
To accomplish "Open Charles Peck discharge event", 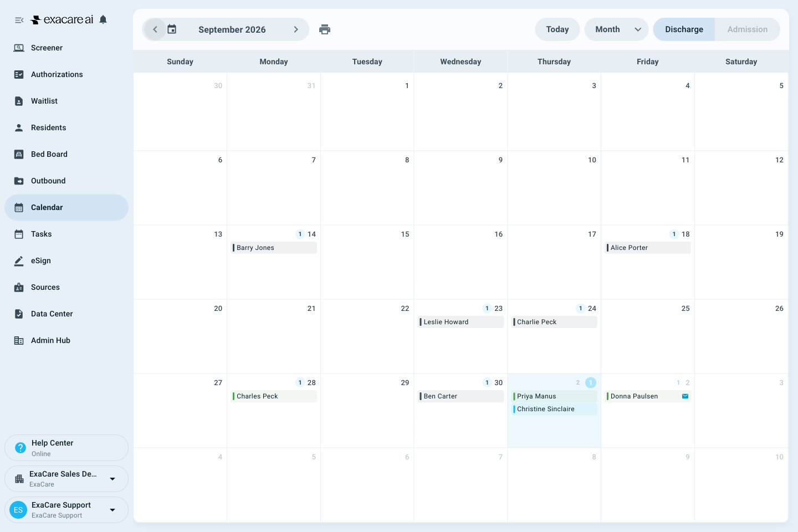I will click(274, 396).
